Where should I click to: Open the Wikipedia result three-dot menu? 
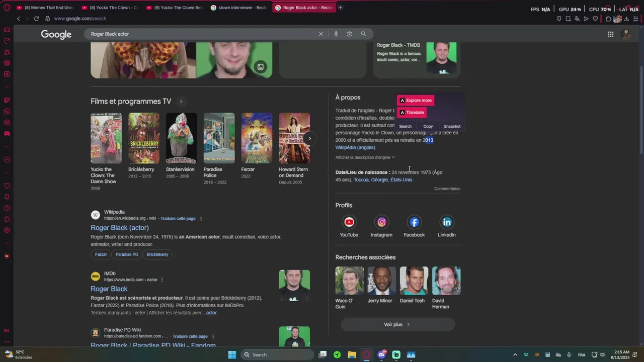pyautogui.click(x=201, y=219)
